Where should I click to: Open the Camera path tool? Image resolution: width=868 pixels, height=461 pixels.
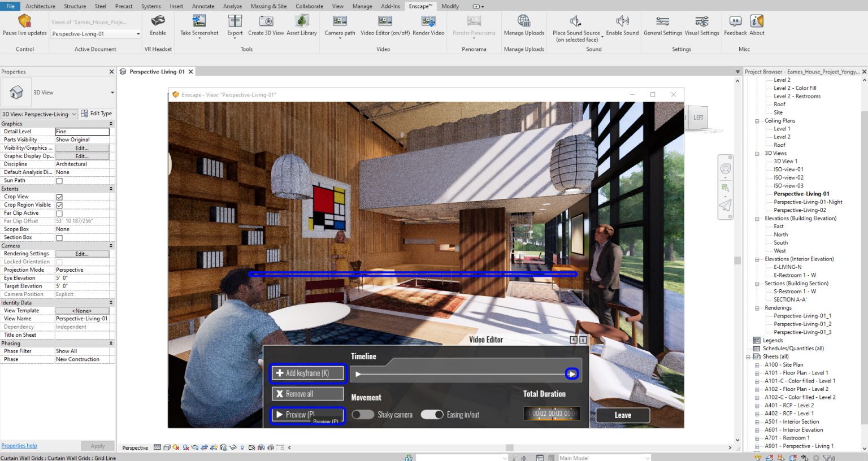pos(339,27)
